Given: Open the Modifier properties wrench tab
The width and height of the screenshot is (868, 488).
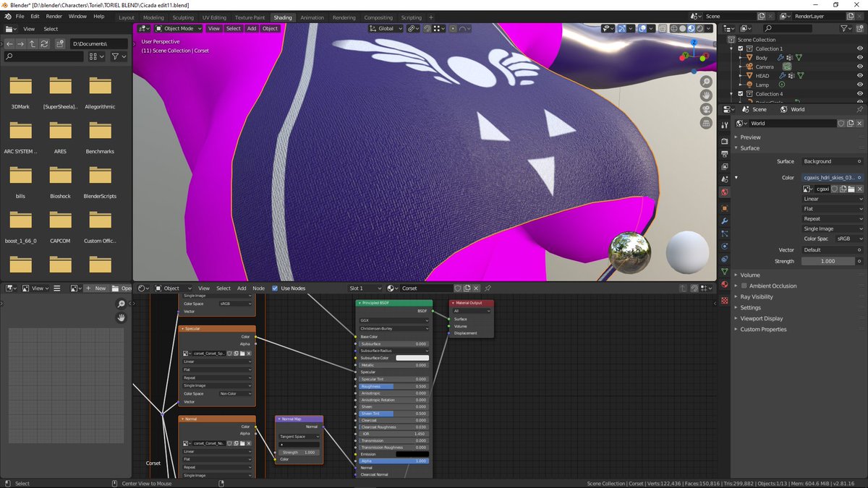Looking at the screenshot, I should point(725,221).
